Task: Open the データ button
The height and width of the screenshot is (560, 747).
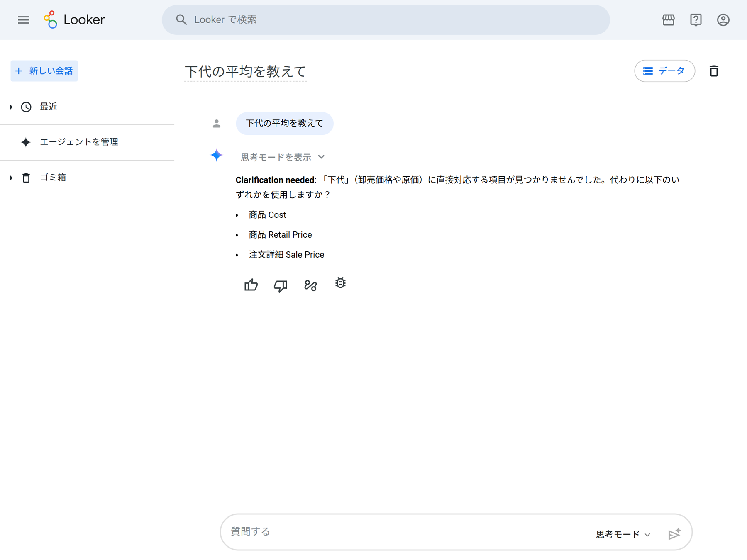Action: tap(664, 71)
